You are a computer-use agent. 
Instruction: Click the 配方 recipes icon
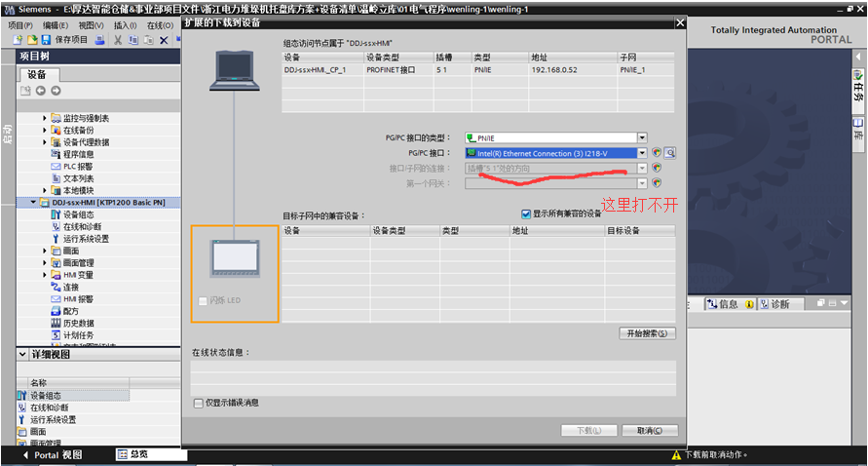56,311
